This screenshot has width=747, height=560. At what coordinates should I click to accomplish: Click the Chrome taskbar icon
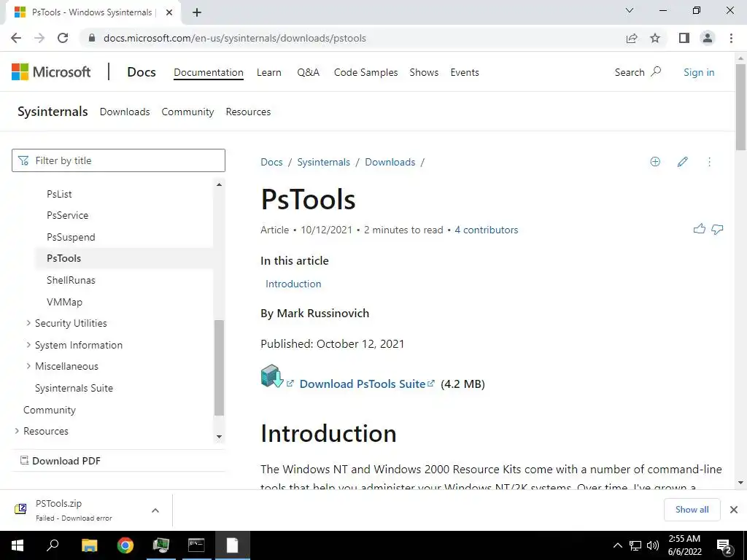click(x=125, y=545)
